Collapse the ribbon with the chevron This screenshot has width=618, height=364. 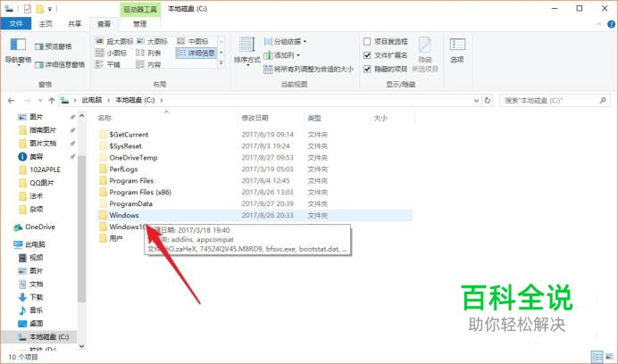599,24
